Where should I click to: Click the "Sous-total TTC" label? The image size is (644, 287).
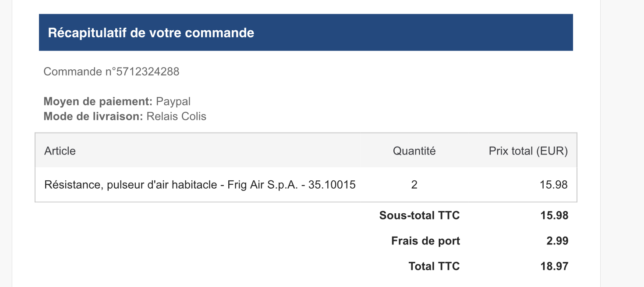click(419, 215)
